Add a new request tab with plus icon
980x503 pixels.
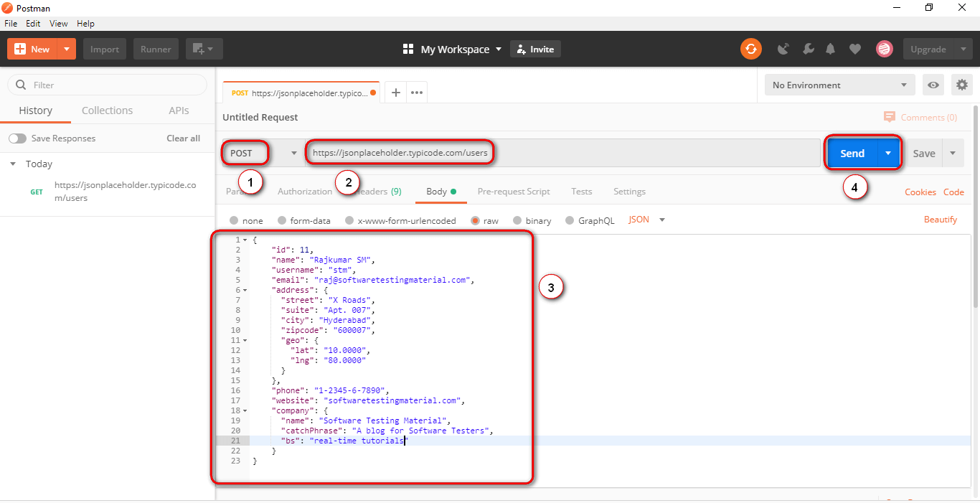coord(395,93)
